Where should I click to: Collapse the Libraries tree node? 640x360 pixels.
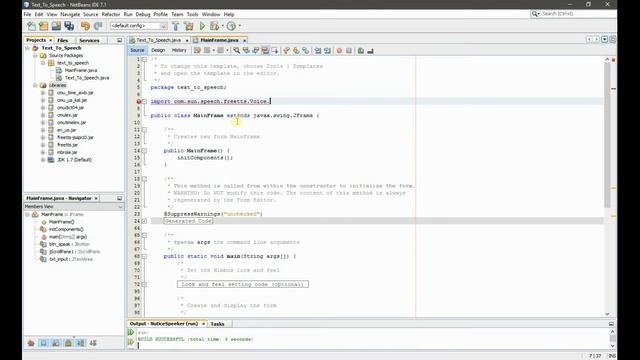tap(36, 85)
